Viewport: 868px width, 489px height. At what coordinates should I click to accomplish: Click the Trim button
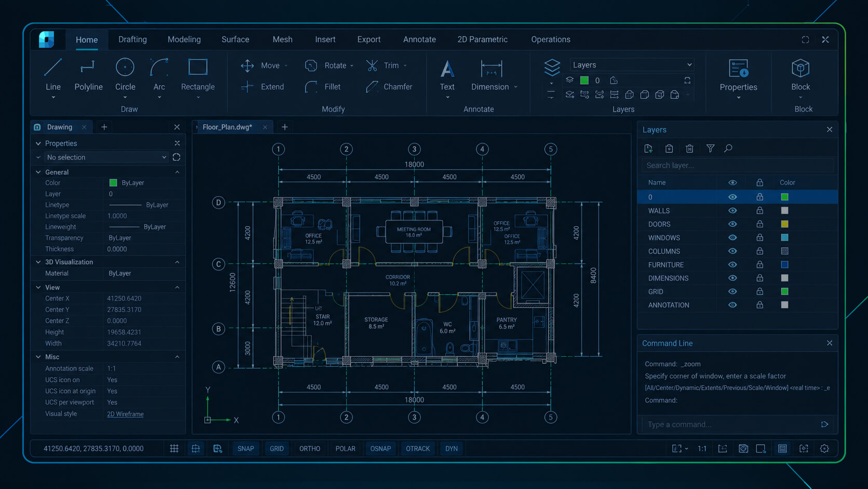click(386, 65)
